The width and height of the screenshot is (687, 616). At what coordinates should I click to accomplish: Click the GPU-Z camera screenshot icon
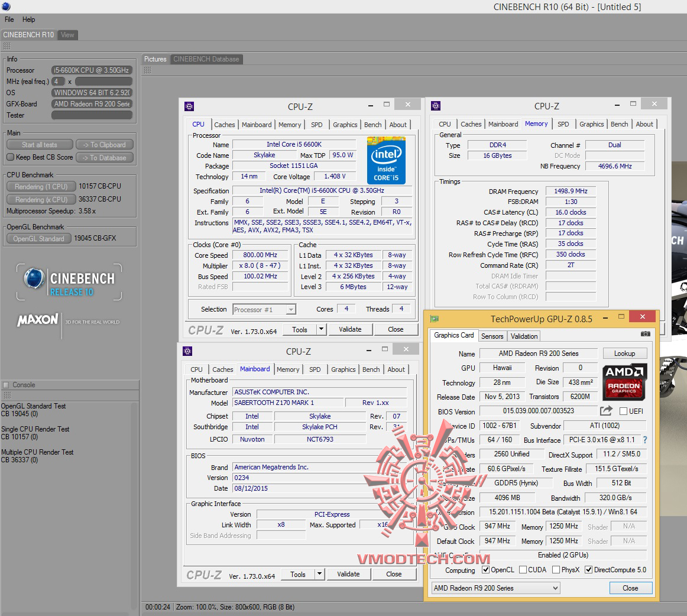point(645,335)
